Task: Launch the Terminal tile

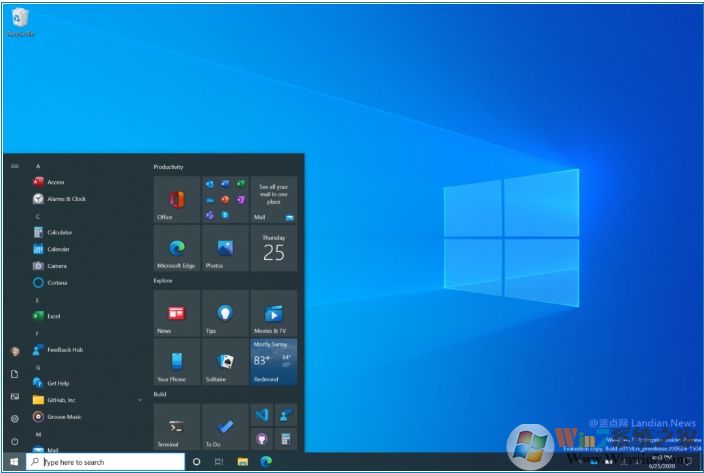Action: click(176, 427)
